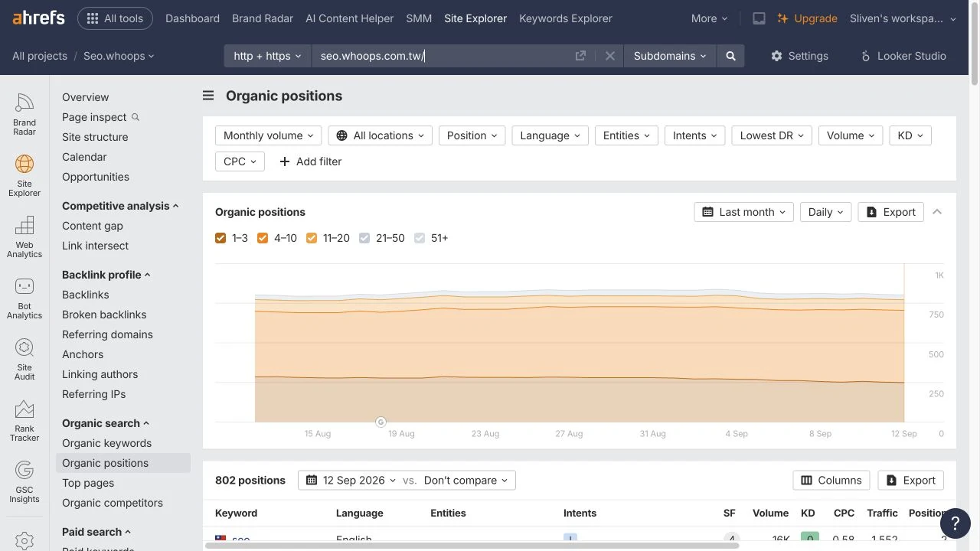Viewport: 980px width, 551px height.
Task: Open Content gap in sidebar
Action: pos(93,226)
